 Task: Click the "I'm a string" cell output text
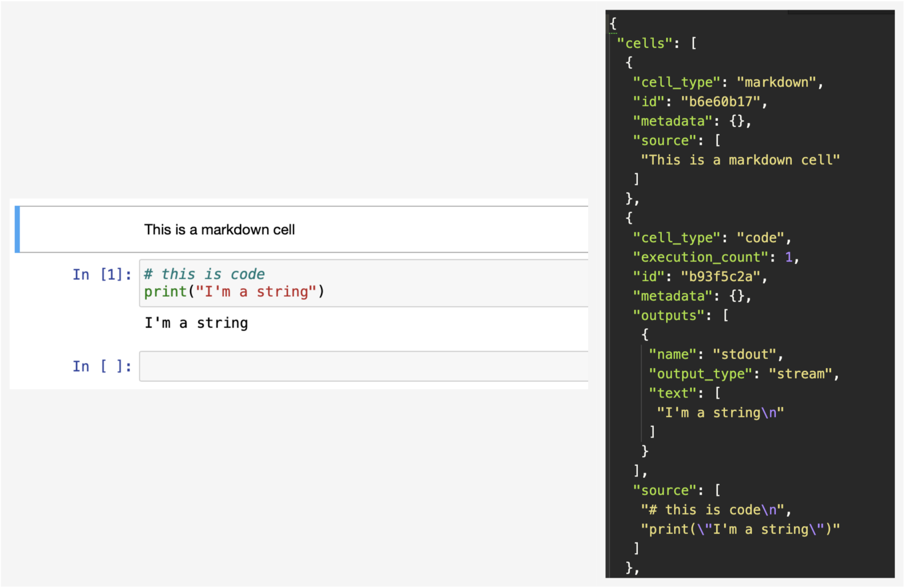(x=196, y=323)
